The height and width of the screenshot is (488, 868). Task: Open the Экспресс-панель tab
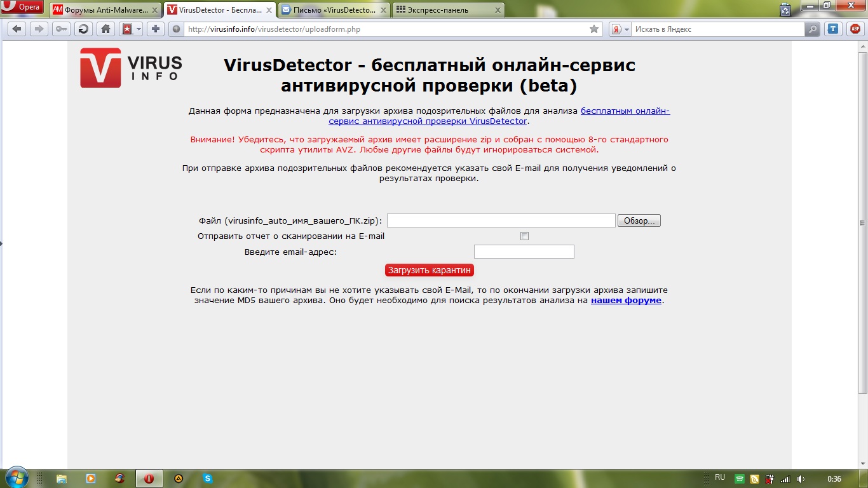click(449, 10)
